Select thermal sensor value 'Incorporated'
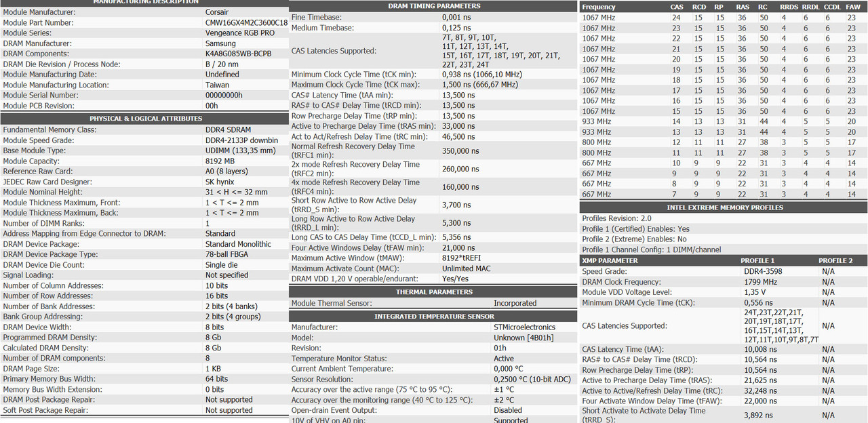868x423 pixels. pyautogui.click(x=515, y=303)
